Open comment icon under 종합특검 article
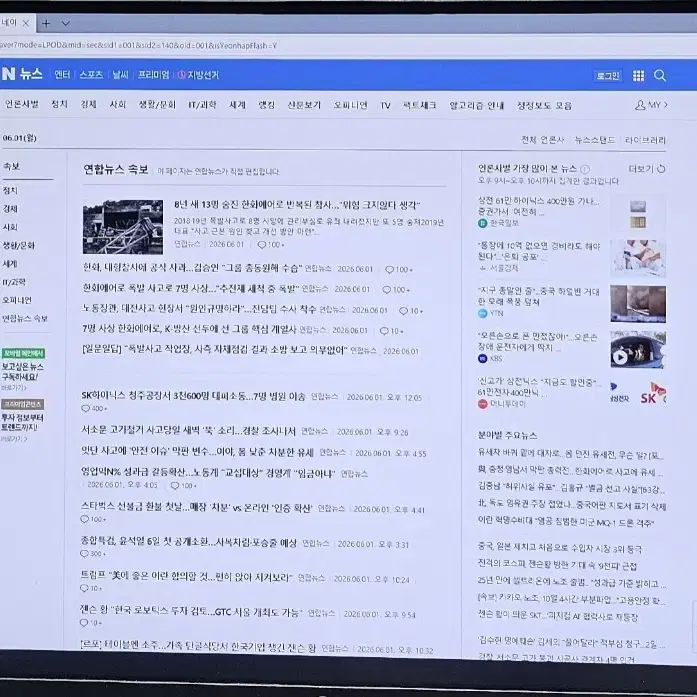 click(x=84, y=553)
